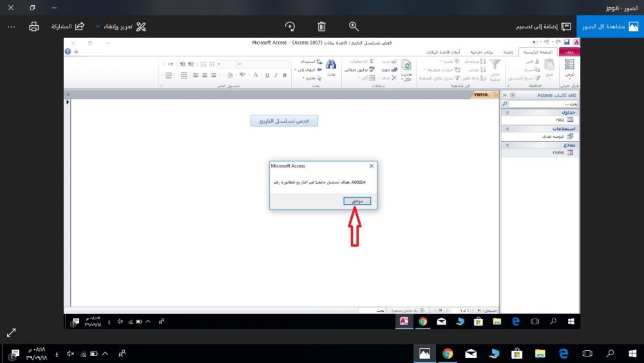Show hidden tray icons on bottom taskbar
The width and height of the screenshot is (644, 363).
point(105,353)
